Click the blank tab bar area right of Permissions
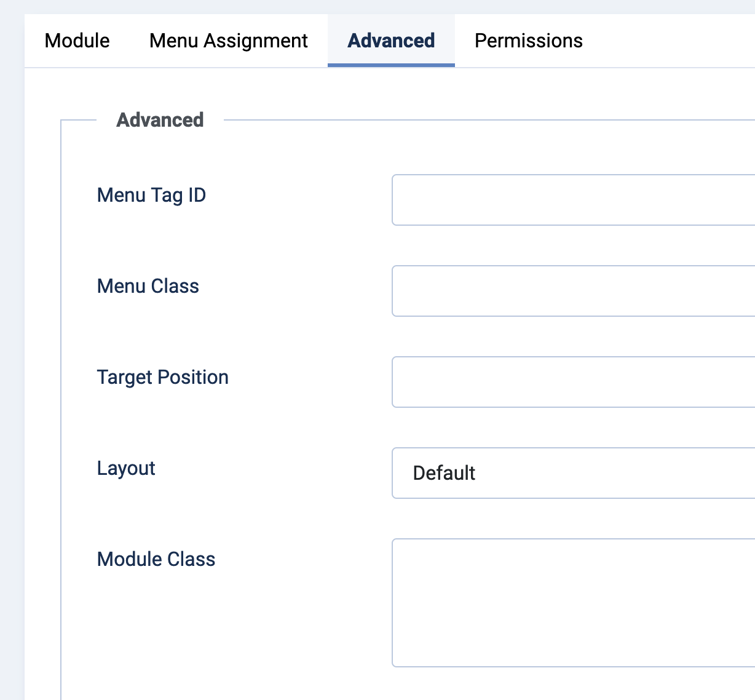 pyautogui.click(x=670, y=41)
